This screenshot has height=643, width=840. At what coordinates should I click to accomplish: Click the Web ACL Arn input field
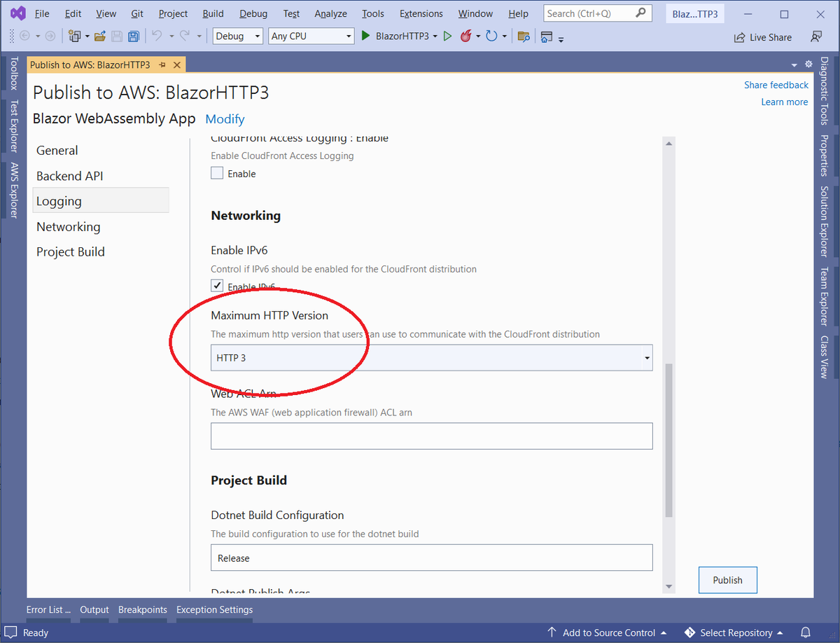click(432, 436)
